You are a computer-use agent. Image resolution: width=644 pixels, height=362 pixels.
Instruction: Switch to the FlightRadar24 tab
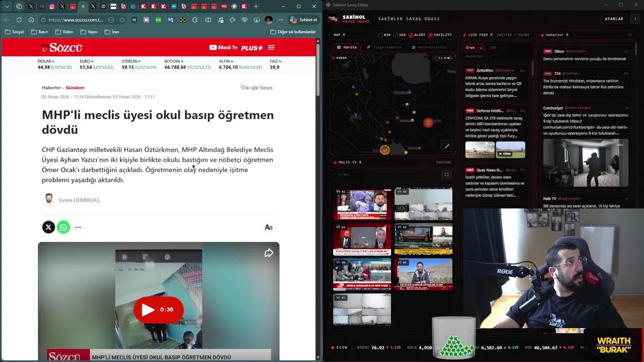coord(384,47)
